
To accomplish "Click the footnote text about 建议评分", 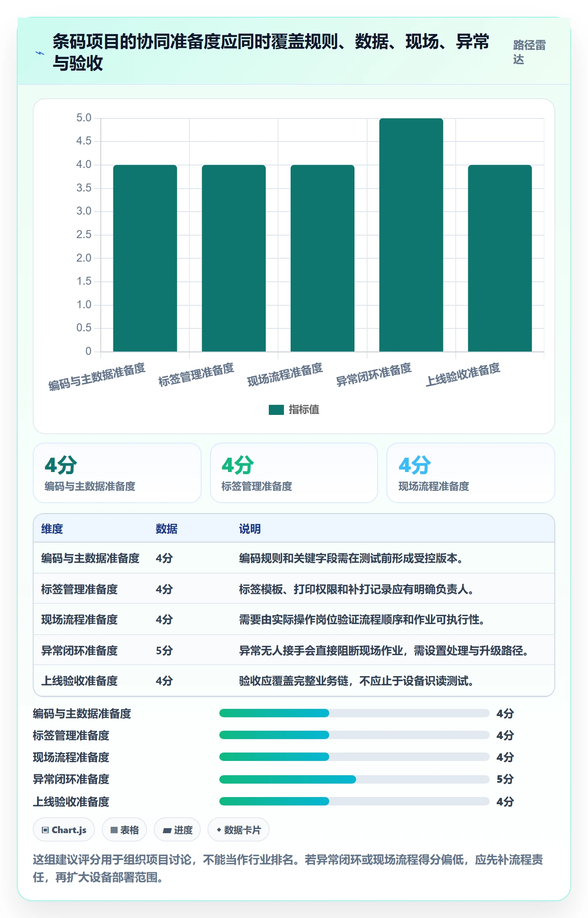I will click(x=288, y=868).
